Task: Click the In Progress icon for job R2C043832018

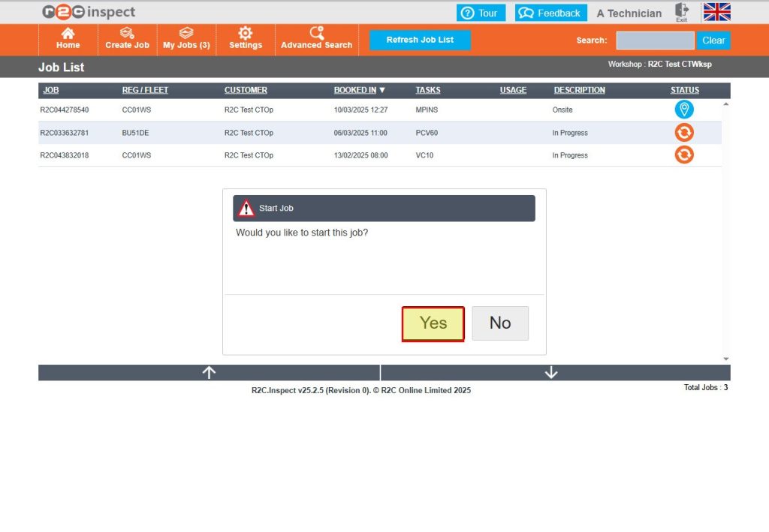Action: click(684, 155)
